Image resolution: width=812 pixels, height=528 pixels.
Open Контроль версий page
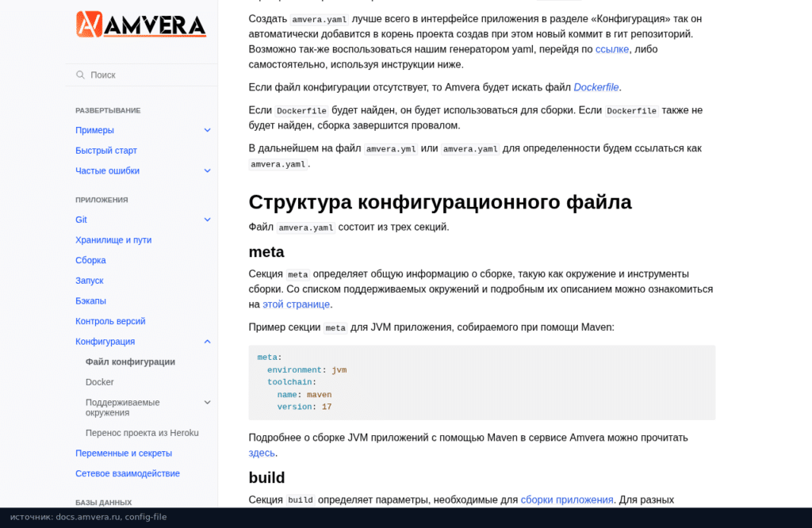(110, 321)
